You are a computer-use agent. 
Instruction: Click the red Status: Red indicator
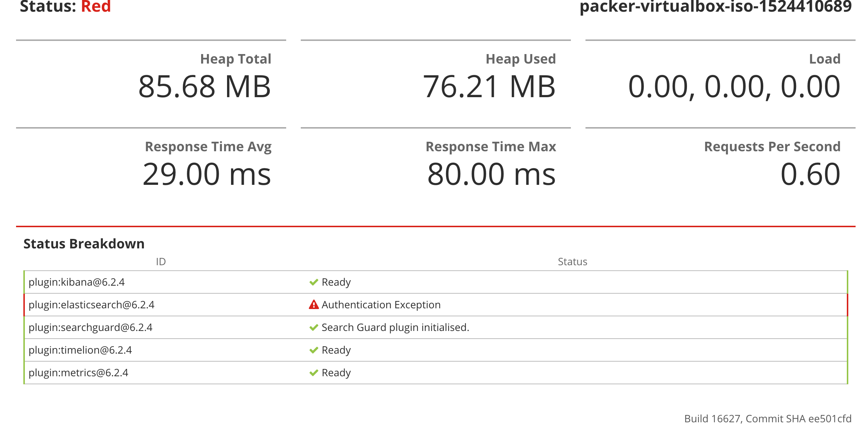coord(65,7)
